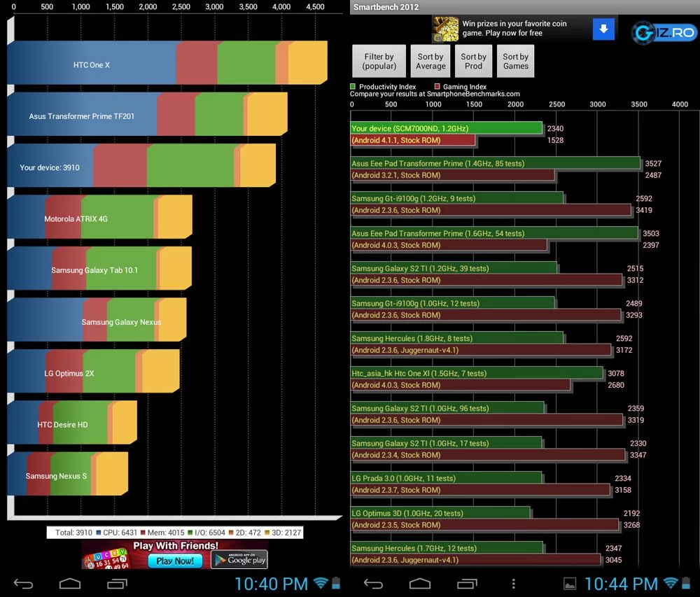This screenshot has height=597, width=700.
Task: Select the LG Optimus 2X bar
Action: [x=93, y=371]
